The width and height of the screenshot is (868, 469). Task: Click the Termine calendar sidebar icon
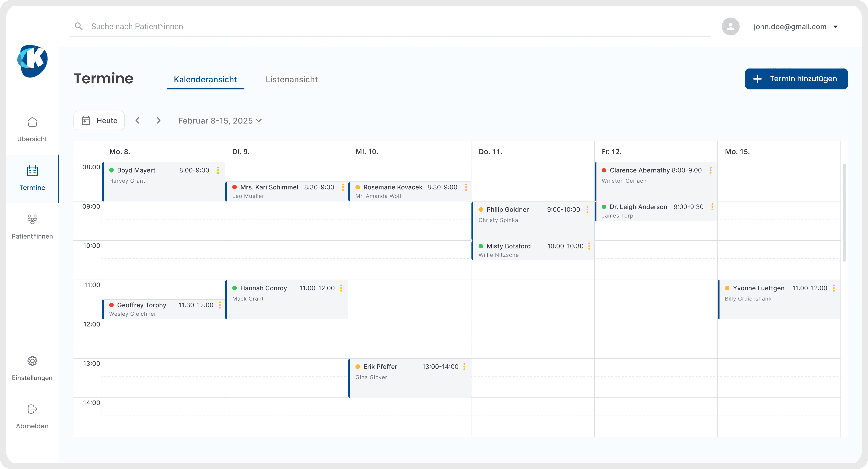32,171
